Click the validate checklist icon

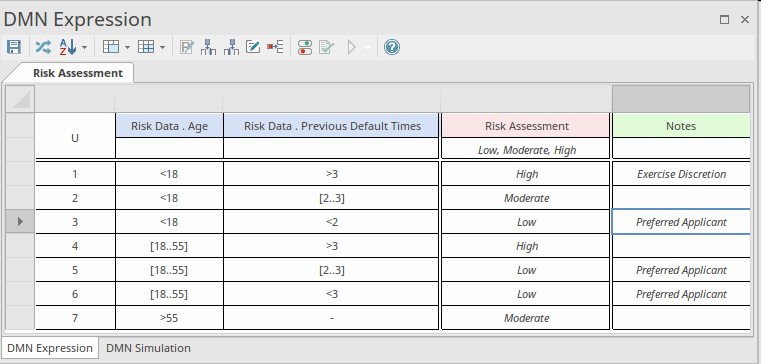(327, 47)
